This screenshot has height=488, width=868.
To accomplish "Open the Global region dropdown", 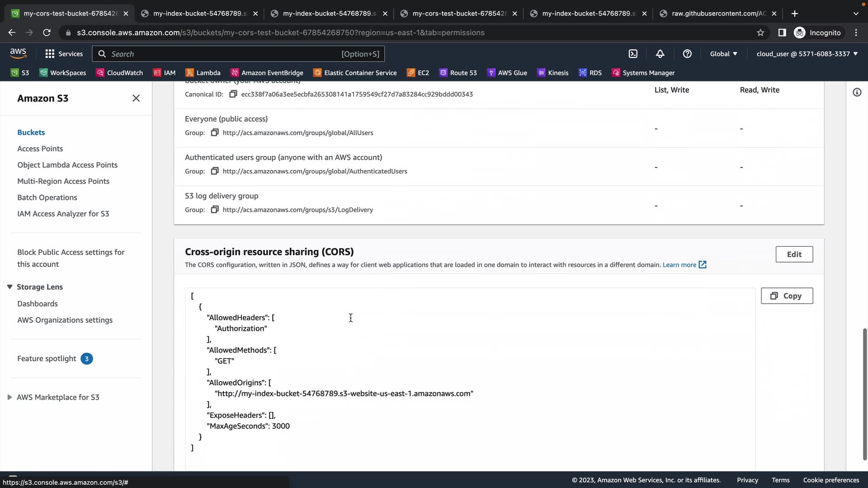I will click(x=723, y=54).
